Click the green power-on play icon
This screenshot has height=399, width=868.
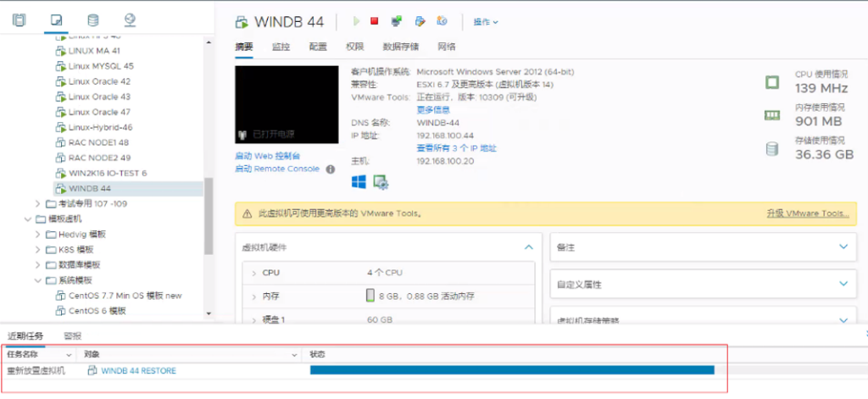click(x=356, y=21)
